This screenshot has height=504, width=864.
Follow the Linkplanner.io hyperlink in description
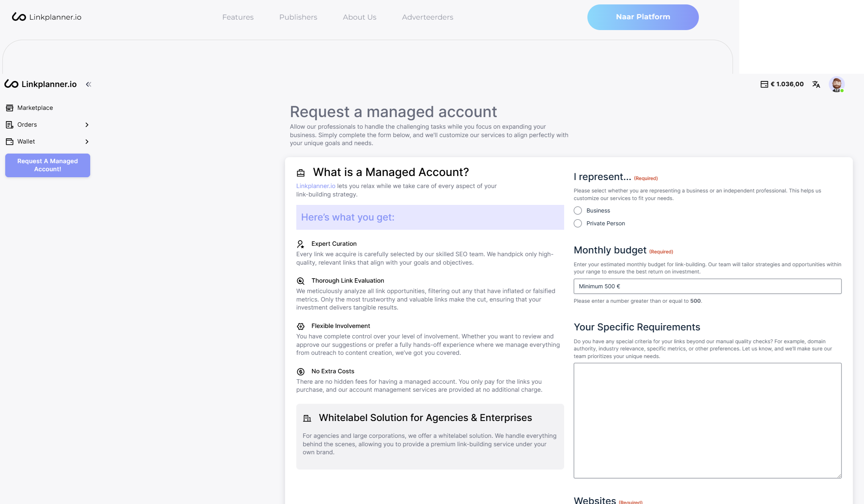point(316,186)
